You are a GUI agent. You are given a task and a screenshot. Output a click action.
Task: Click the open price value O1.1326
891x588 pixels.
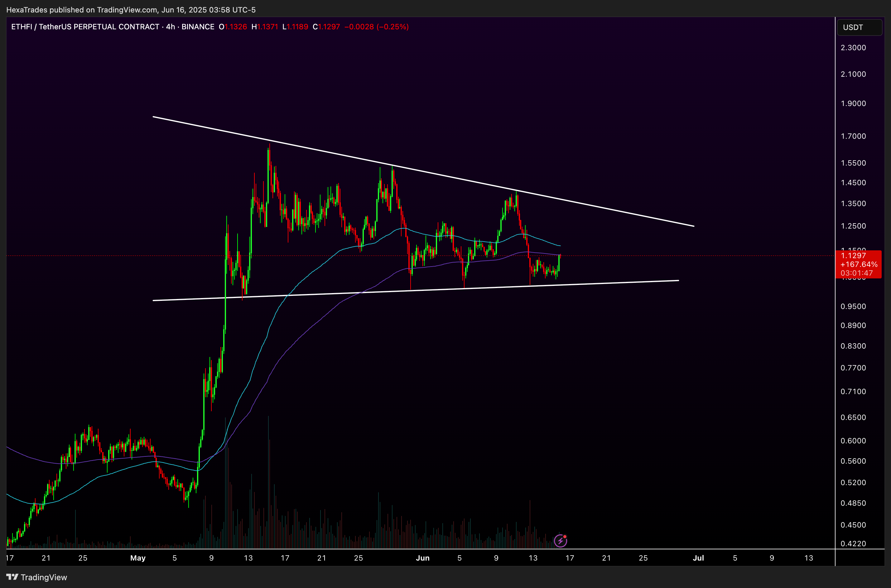coord(233,27)
